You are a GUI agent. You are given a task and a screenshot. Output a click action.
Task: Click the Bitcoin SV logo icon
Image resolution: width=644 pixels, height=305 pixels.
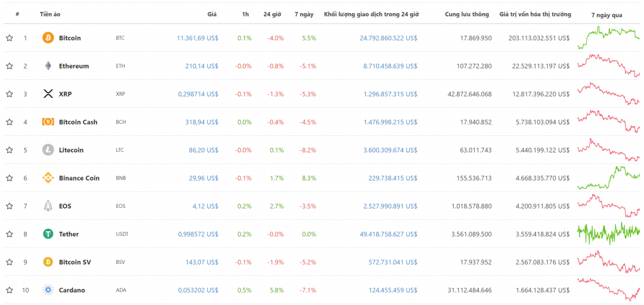(48, 262)
